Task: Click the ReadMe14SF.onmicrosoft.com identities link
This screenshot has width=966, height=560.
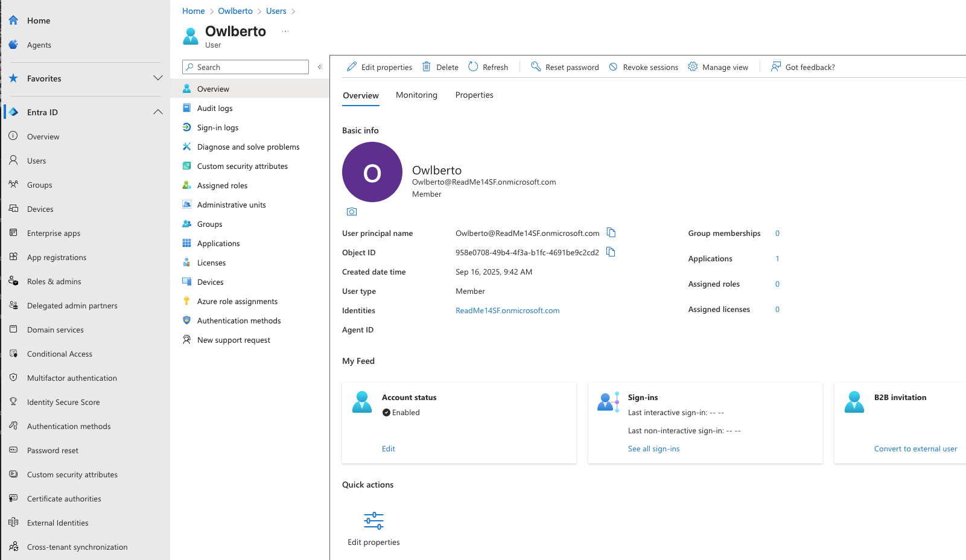Action: pos(507,310)
